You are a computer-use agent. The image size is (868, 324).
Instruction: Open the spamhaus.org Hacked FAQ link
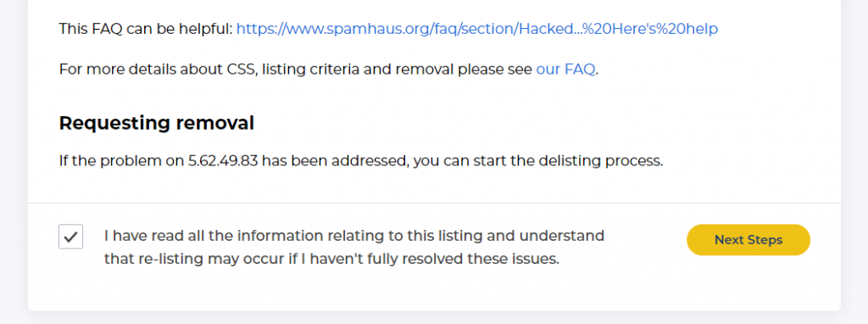pos(477,29)
